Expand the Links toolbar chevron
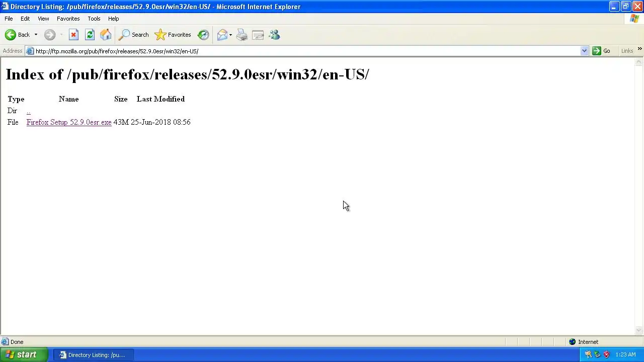 pyautogui.click(x=639, y=49)
